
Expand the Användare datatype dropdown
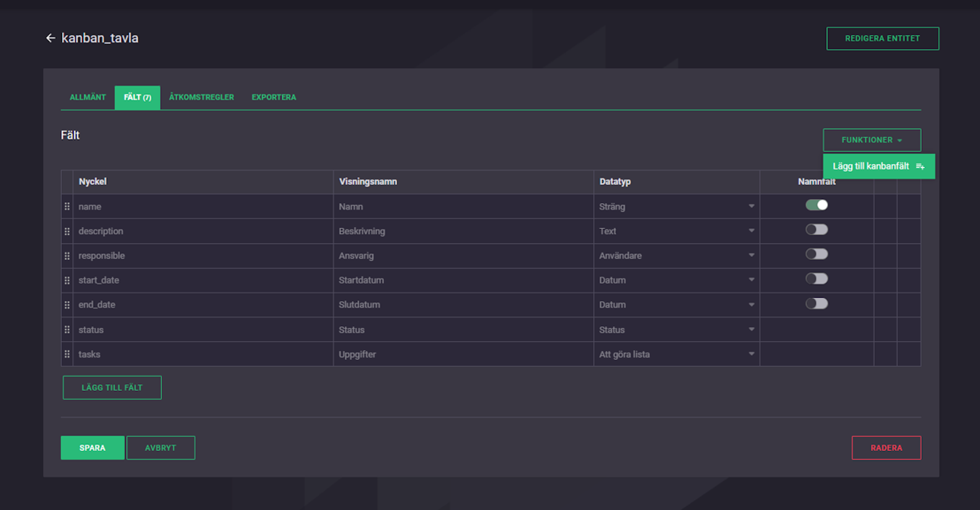pyautogui.click(x=676, y=256)
